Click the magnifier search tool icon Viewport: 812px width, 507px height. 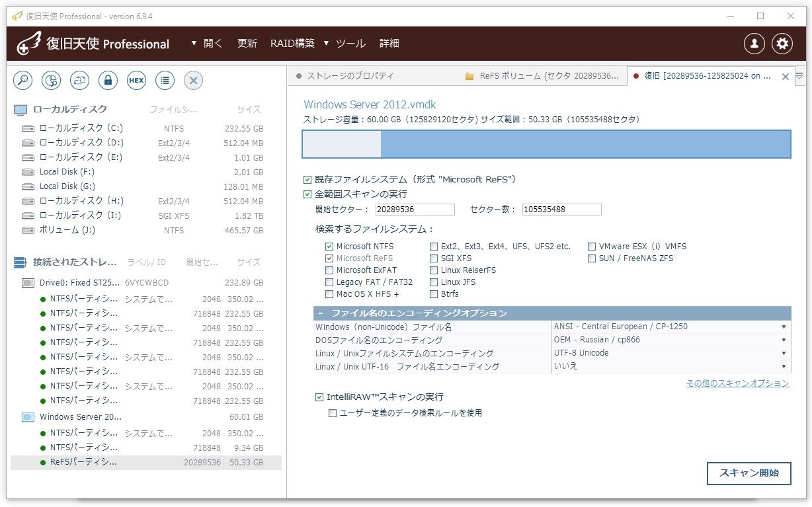coord(23,81)
